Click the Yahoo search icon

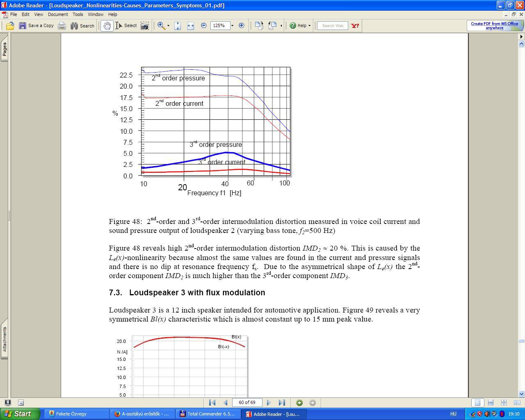[355, 25]
